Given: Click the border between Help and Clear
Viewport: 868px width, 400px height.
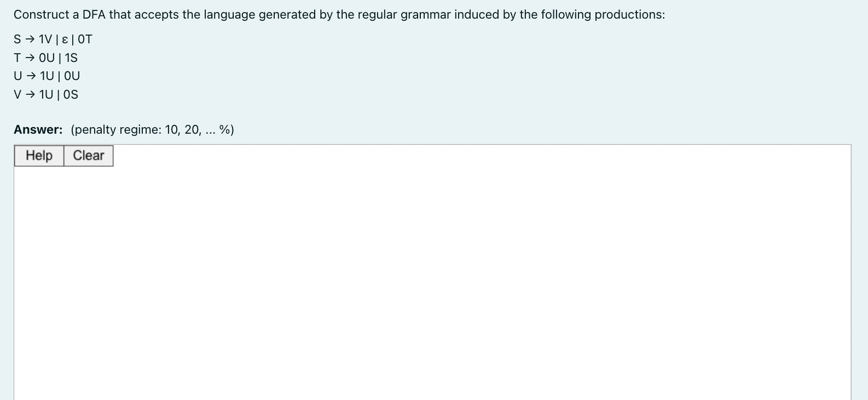Looking at the screenshot, I should point(63,155).
